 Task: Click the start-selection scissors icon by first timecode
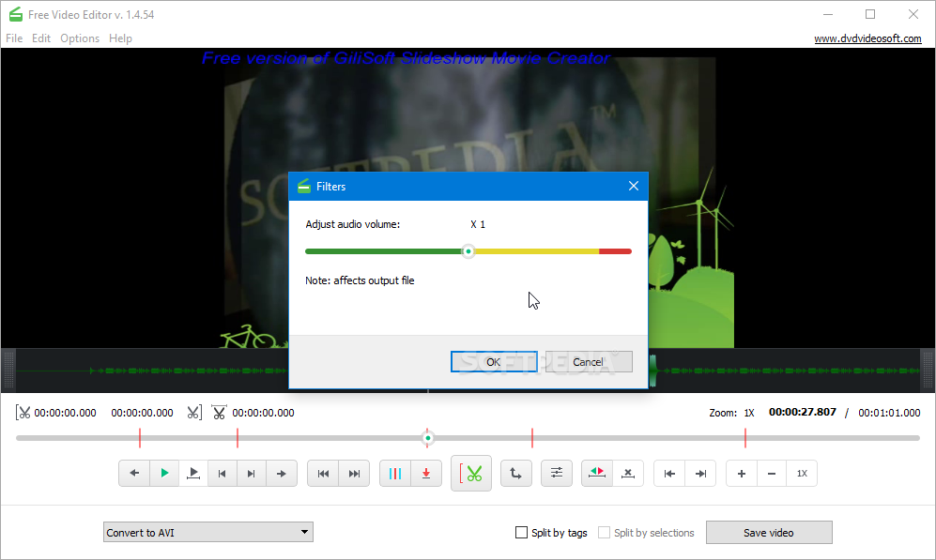[x=23, y=413]
